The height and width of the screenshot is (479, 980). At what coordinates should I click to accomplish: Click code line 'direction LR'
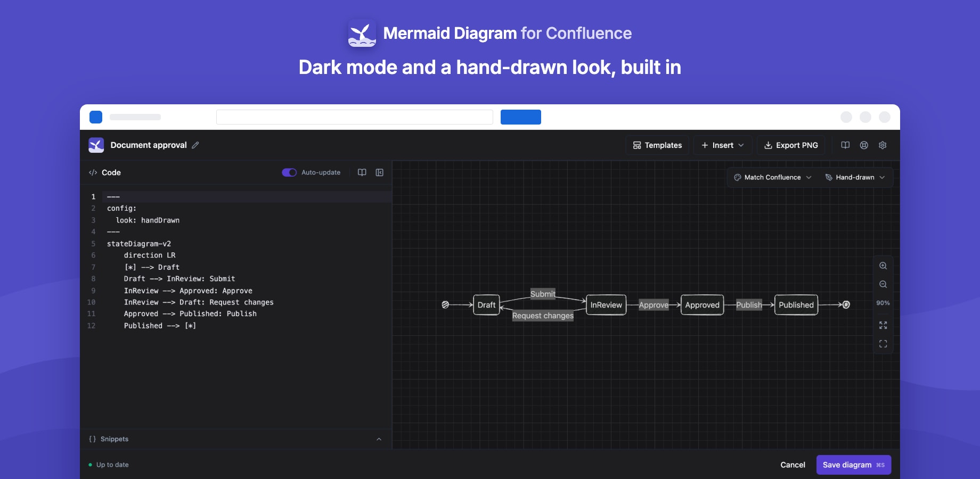(150, 255)
